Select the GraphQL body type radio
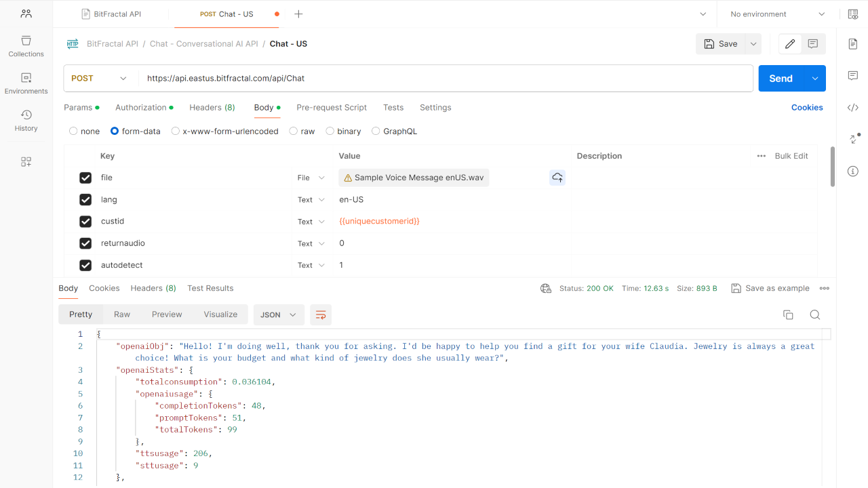Viewport: 868px width, 488px height. coord(376,131)
